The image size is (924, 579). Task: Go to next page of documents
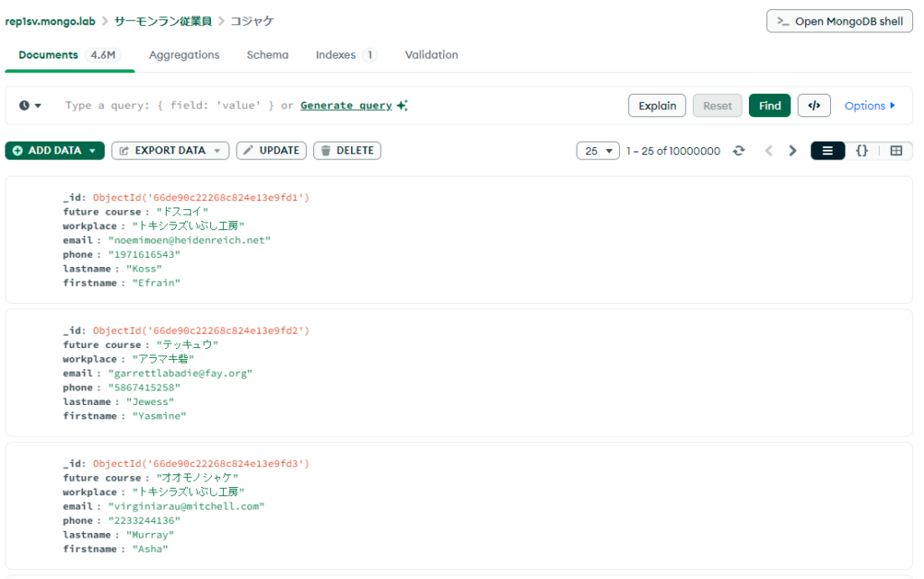(792, 151)
